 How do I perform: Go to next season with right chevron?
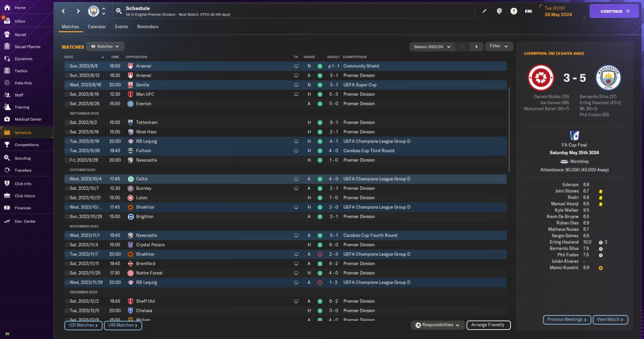point(476,46)
